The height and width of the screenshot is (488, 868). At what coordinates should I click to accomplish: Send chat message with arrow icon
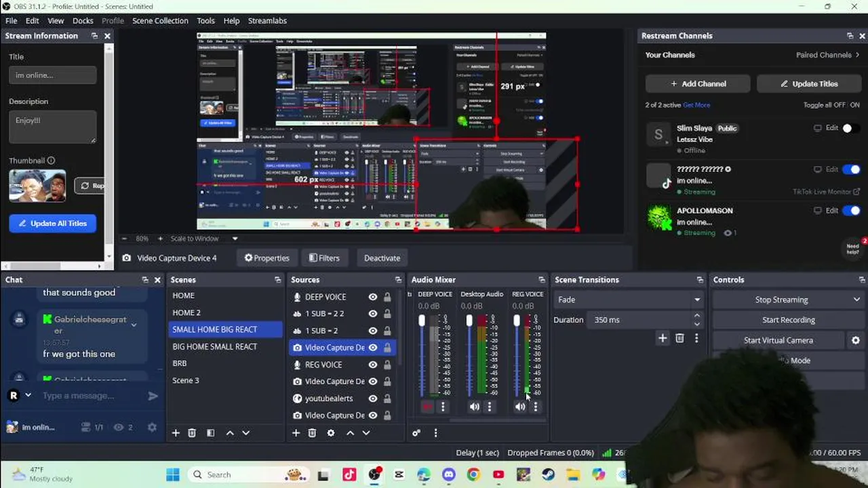[x=153, y=396]
